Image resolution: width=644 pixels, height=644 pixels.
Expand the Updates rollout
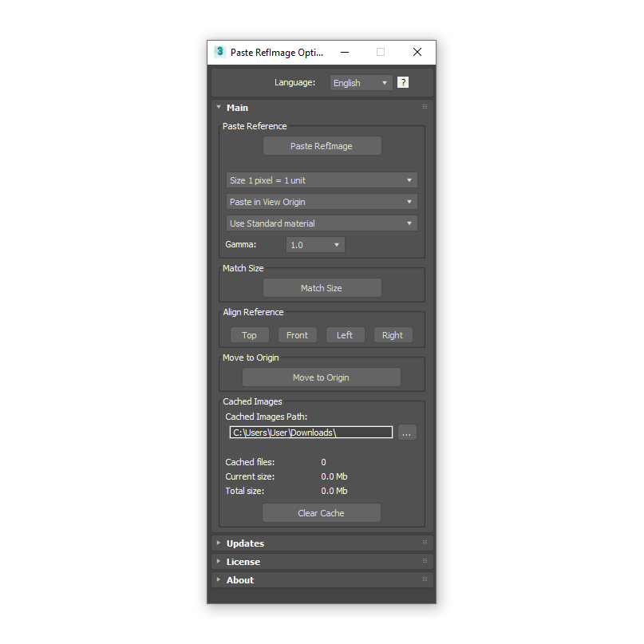point(322,543)
